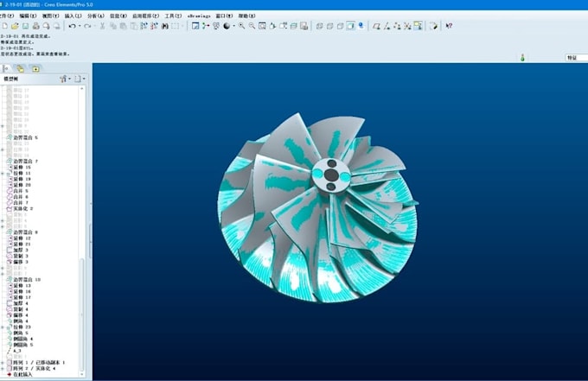
Task: Expand the 阵列 2 / 实体化 4 node
Action: [3, 369]
